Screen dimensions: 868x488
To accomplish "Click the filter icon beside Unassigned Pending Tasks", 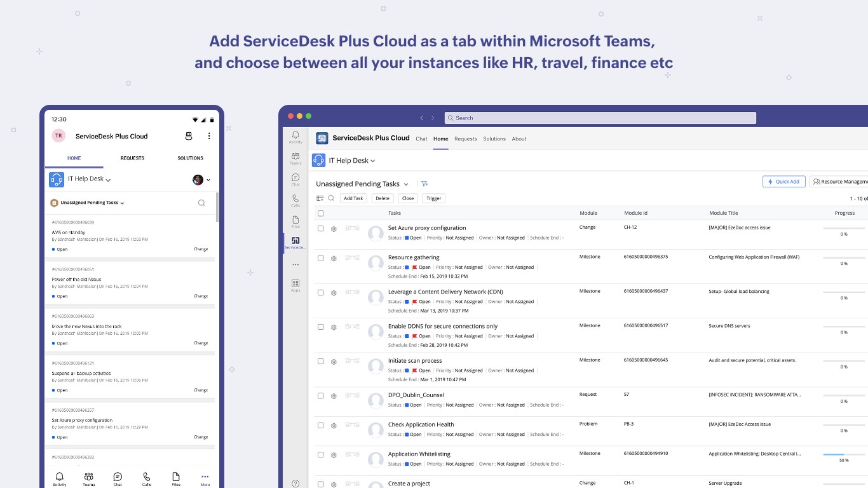I will (x=424, y=184).
